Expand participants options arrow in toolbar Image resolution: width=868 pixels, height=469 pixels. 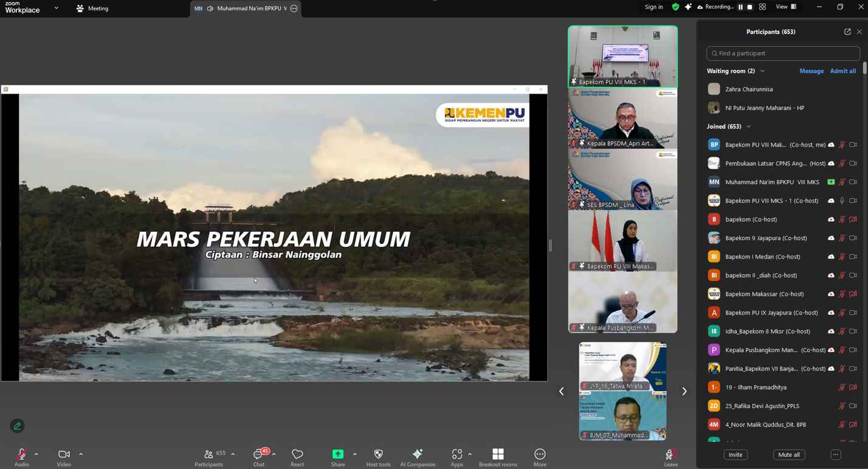click(233, 454)
